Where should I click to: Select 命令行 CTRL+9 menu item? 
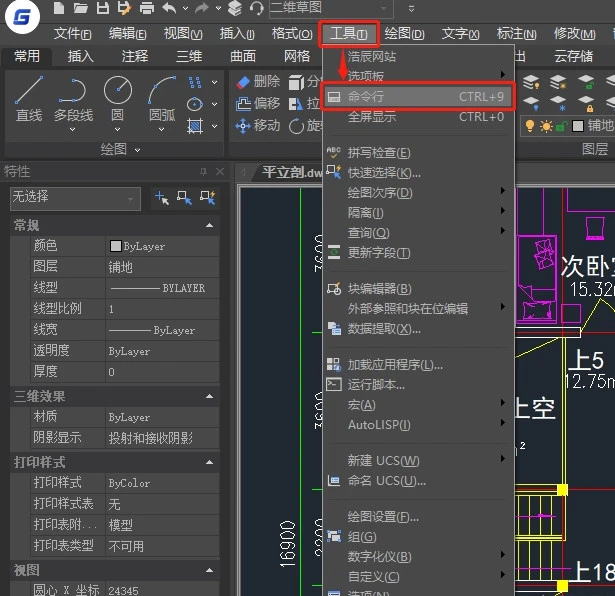point(418,96)
